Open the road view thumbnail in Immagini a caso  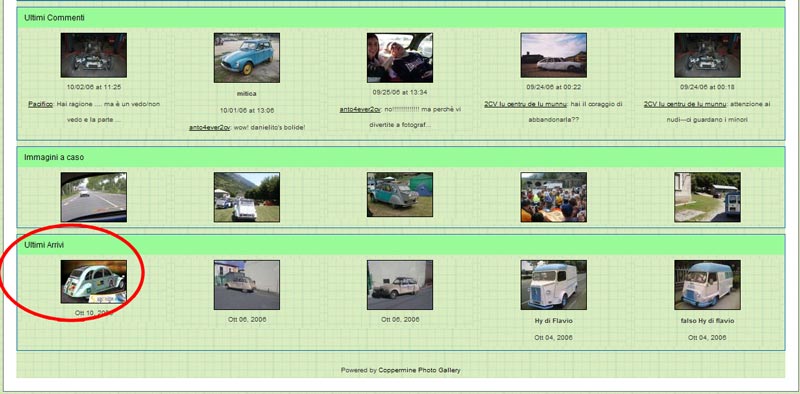click(x=93, y=197)
